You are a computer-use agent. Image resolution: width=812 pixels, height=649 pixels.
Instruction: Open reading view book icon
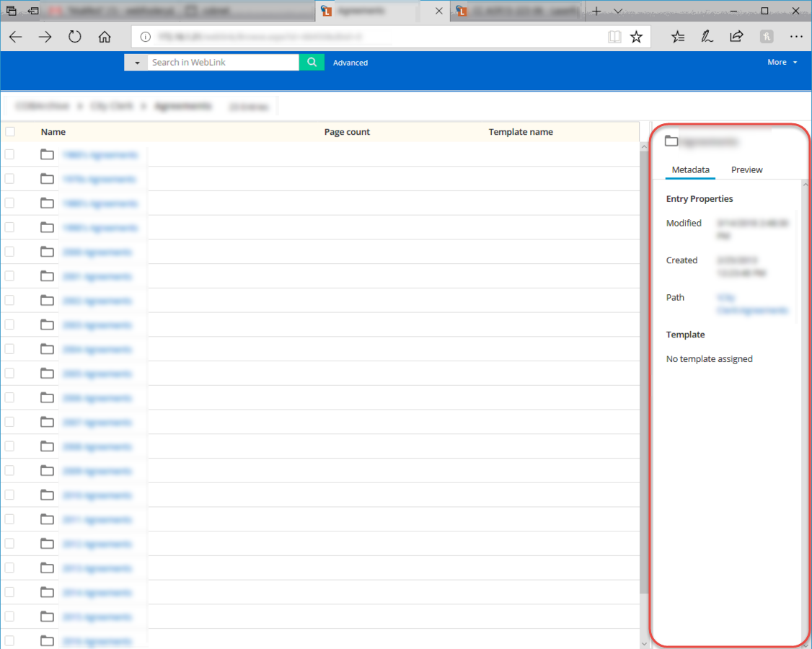pyautogui.click(x=614, y=37)
